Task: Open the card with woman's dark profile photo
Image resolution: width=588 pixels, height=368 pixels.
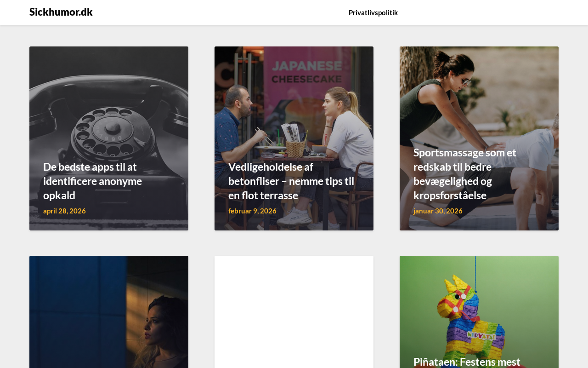Action: point(109,312)
